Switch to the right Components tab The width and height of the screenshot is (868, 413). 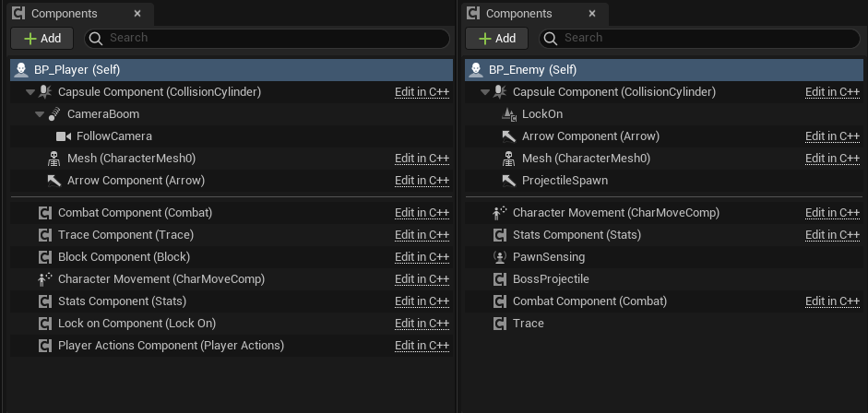pyautogui.click(x=534, y=14)
